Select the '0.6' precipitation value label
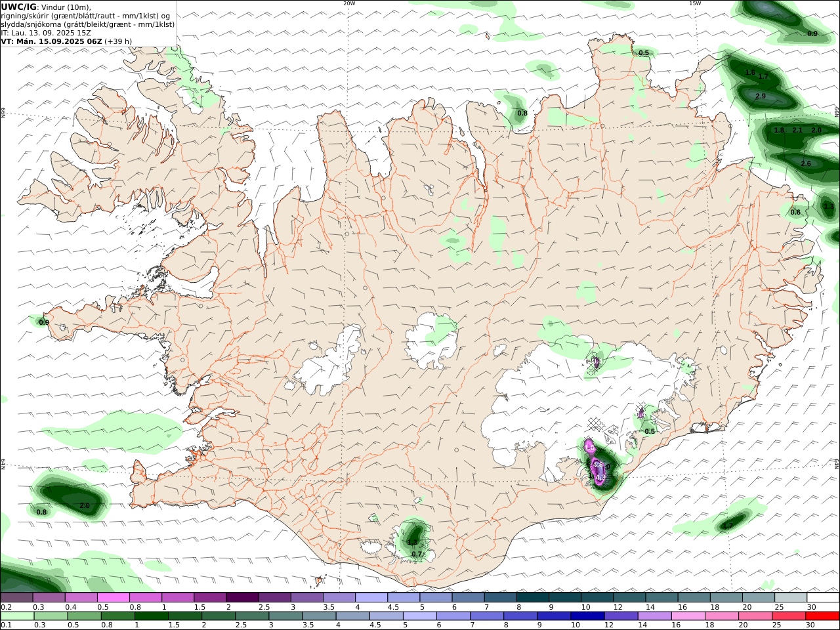Screen dimensions: 840x630 (795, 212)
